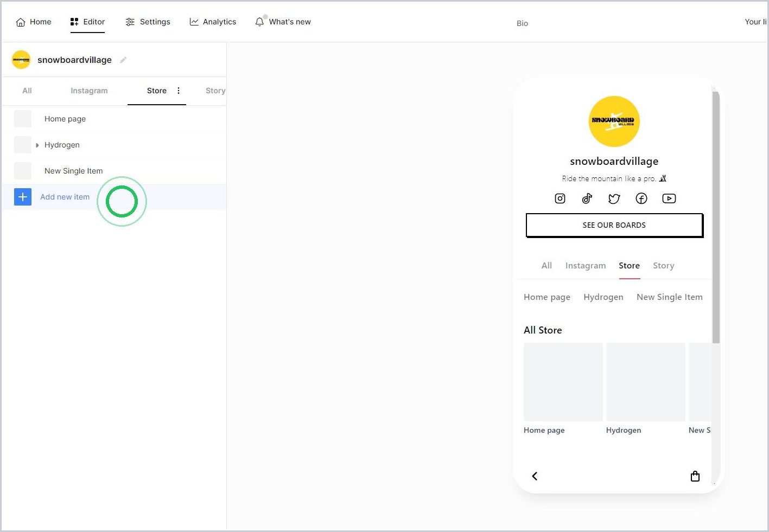Click the back arrow in phone preview

pos(535,476)
